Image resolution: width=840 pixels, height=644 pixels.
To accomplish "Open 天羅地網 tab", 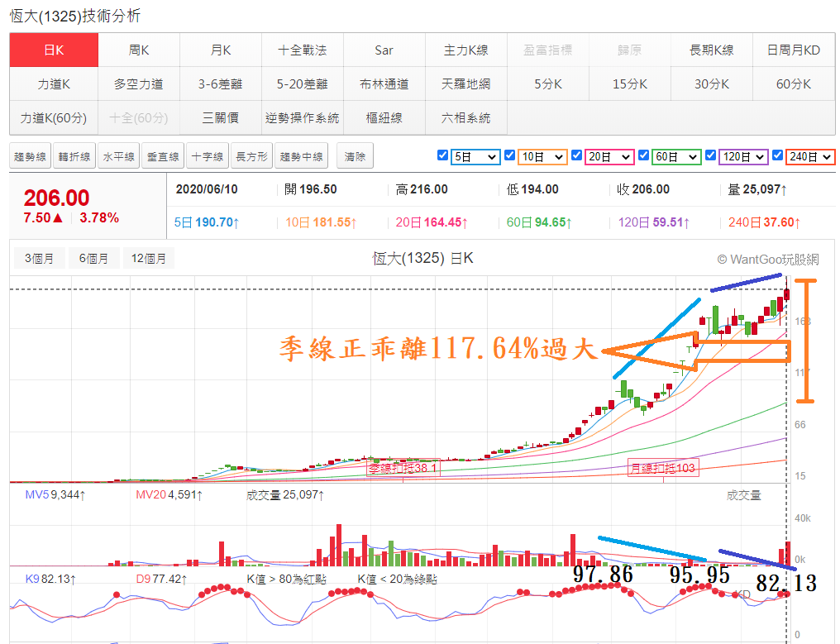I will [466, 84].
